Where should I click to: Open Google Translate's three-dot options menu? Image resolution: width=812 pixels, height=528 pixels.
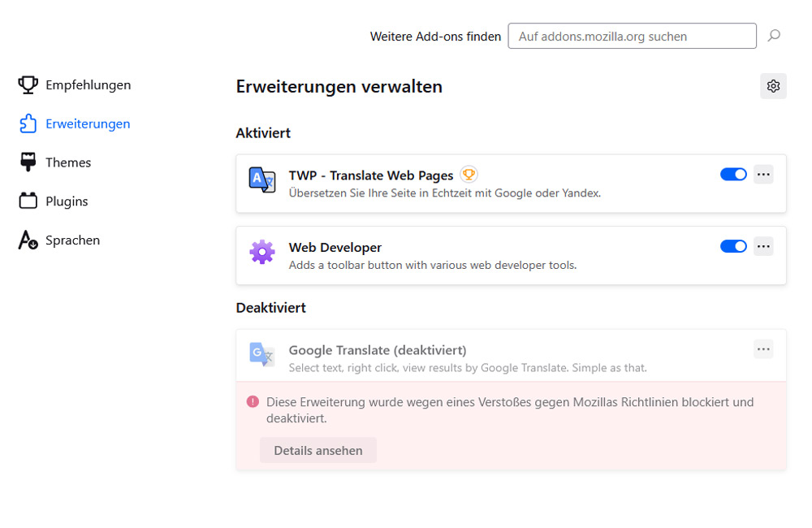763,348
